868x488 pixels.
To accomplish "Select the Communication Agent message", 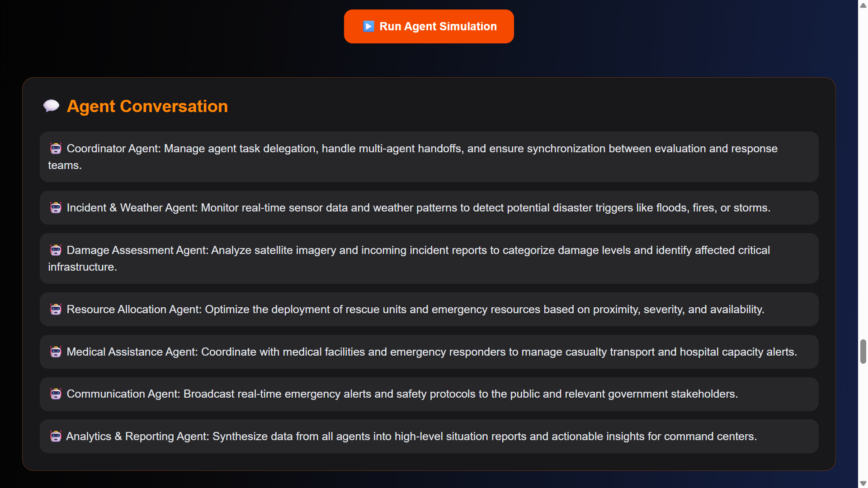I will 429,394.
